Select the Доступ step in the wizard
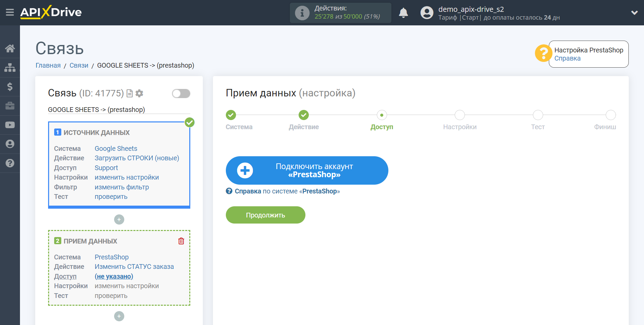644x325 pixels. [x=382, y=115]
